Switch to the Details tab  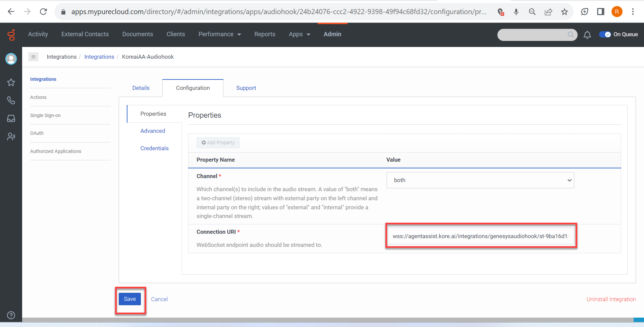pyautogui.click(x=141, y=88)
